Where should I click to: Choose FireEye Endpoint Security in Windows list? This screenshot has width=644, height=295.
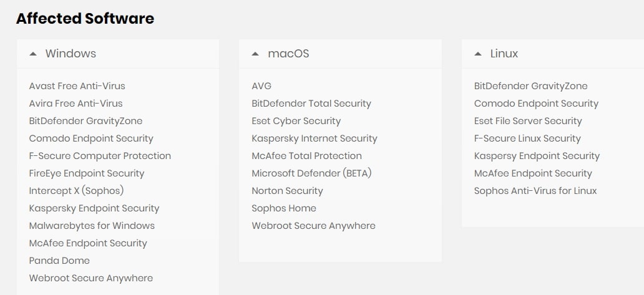(87, 173)
